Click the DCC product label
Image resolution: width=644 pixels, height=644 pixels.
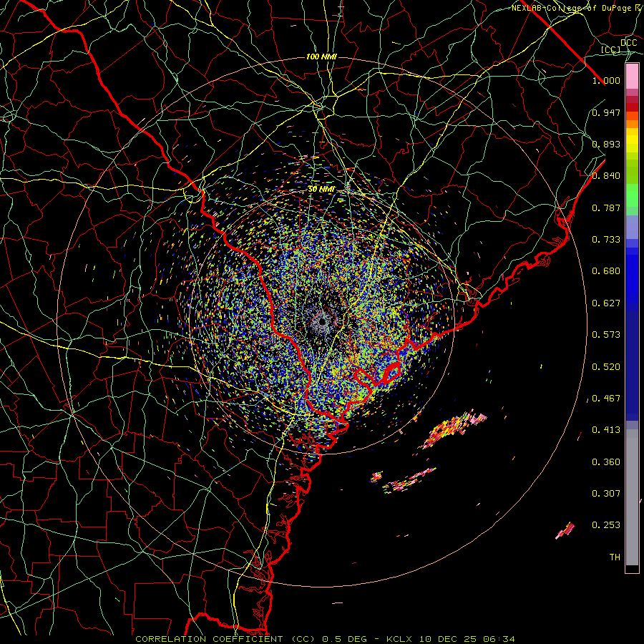click(628, 43)
